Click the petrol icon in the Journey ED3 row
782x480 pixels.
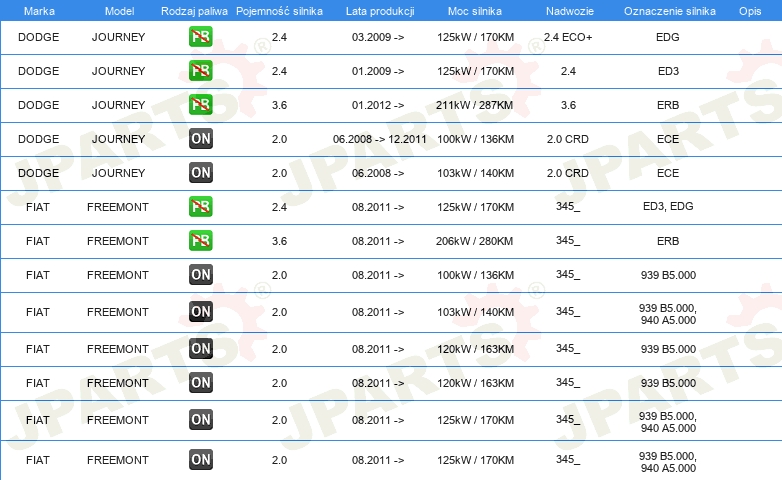click(x=200, y=70)
